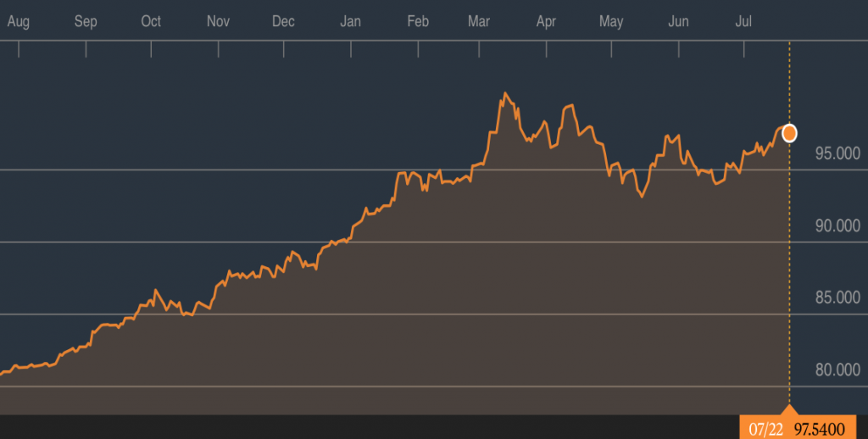Select the Jul month label
This screenshot has width=868, height=439.
[743, 22]
